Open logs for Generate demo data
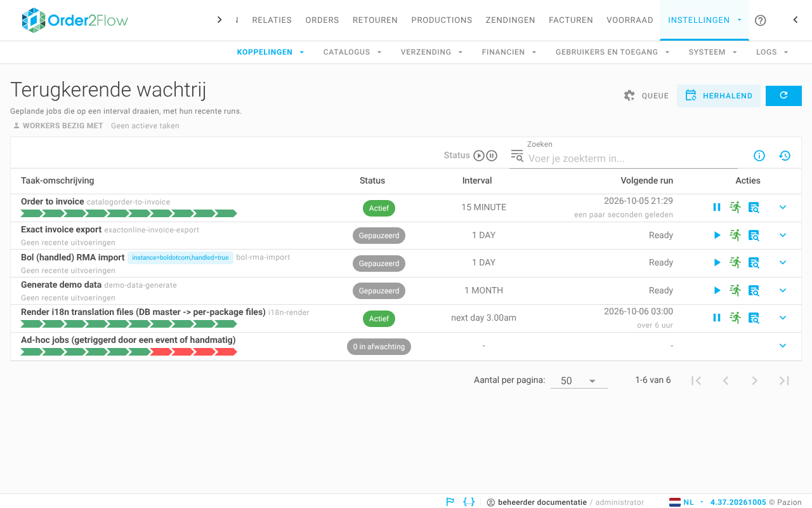This screenshot has width=812, height=508. 754,290
